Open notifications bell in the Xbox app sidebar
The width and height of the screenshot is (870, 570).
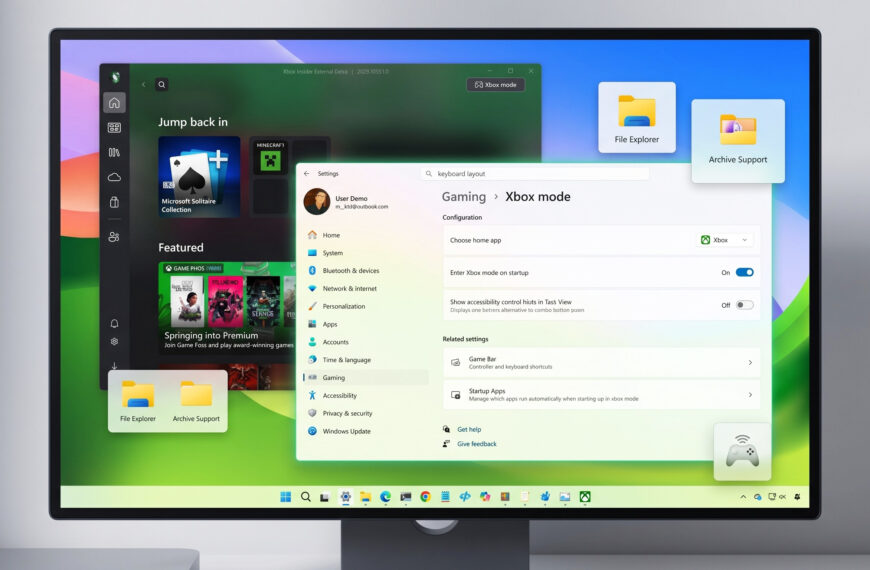[114, 324]
